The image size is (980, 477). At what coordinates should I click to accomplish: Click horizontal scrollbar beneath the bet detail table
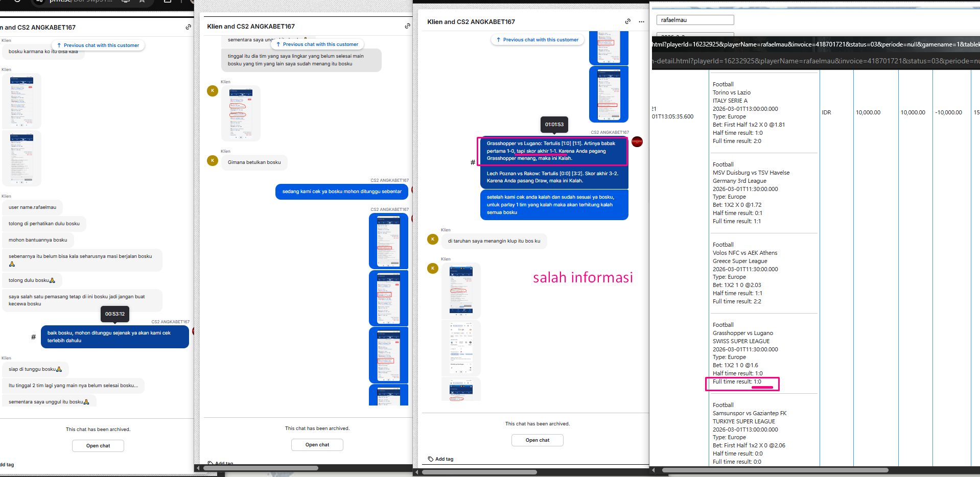(775, 470)
